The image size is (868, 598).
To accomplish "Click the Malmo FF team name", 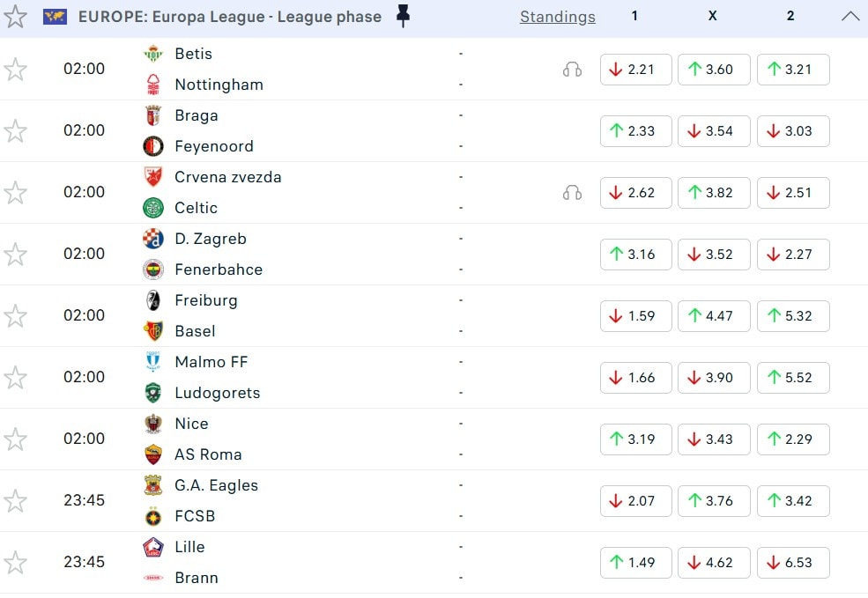I will click(x=211, y=362).
